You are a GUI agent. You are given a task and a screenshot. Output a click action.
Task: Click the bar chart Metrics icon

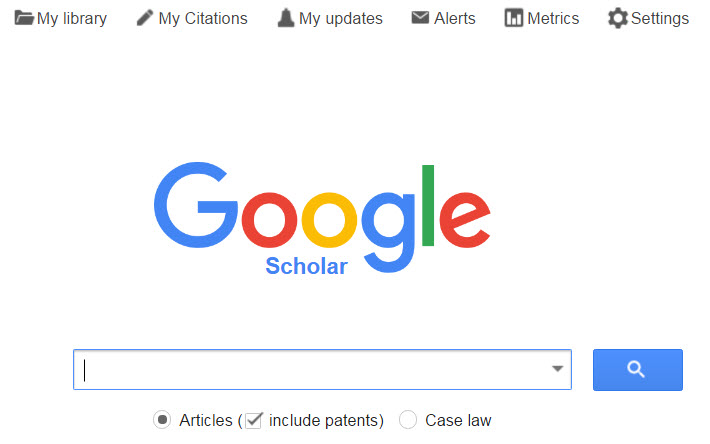tap(513, 18)
